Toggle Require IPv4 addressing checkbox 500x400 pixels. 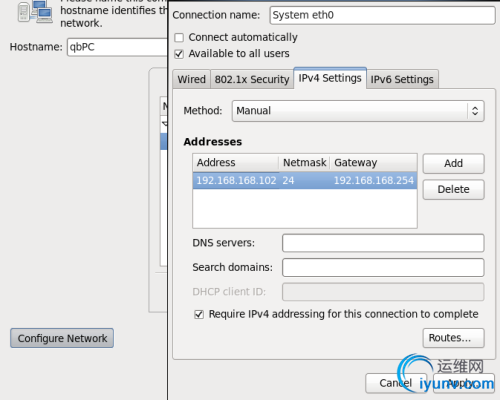199,314
